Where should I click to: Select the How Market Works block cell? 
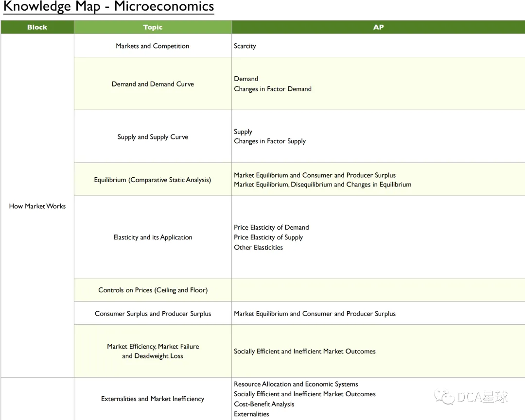coord(37,206)
